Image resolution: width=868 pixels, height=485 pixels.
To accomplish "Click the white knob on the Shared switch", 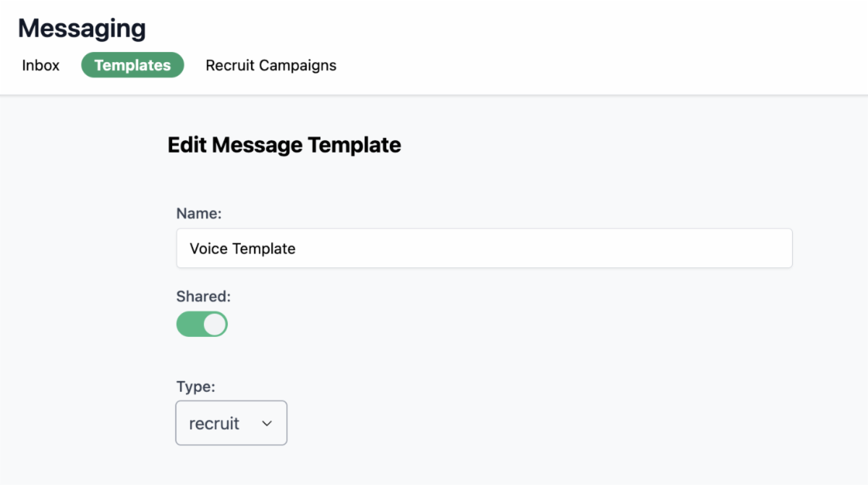I will click(x=215, y=325).
